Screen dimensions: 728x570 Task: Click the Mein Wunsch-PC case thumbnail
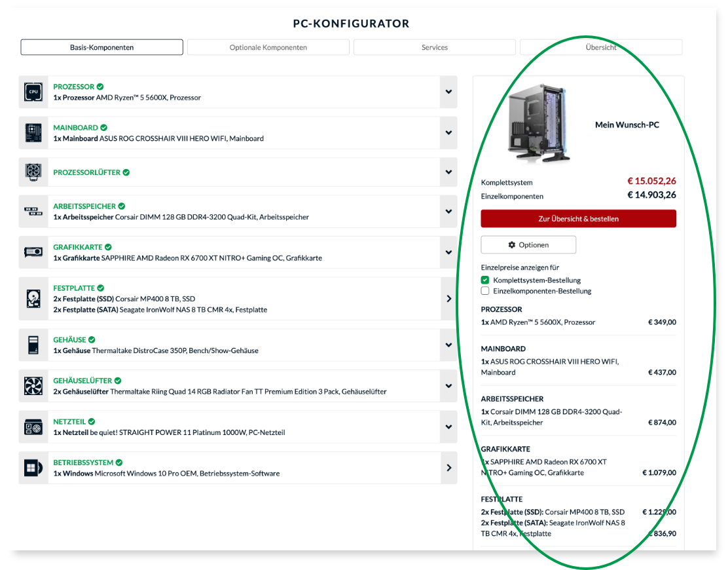pos(537,124)
